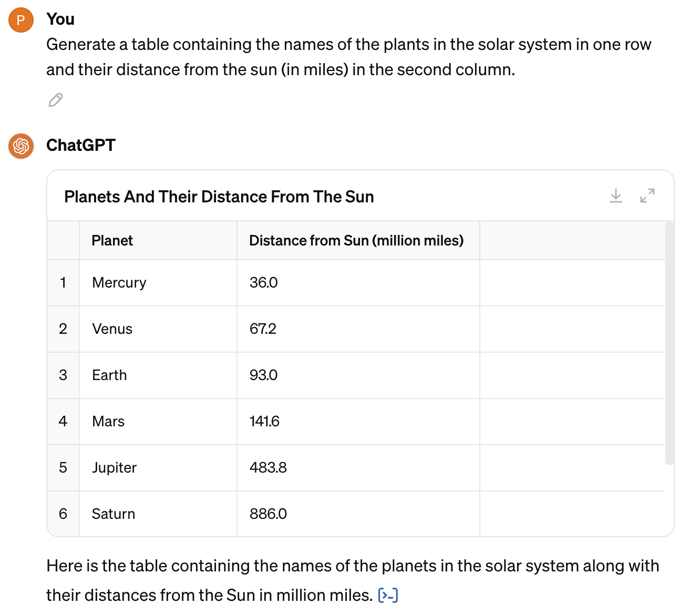Select Distance from Sun column header

tap(358, 241)
